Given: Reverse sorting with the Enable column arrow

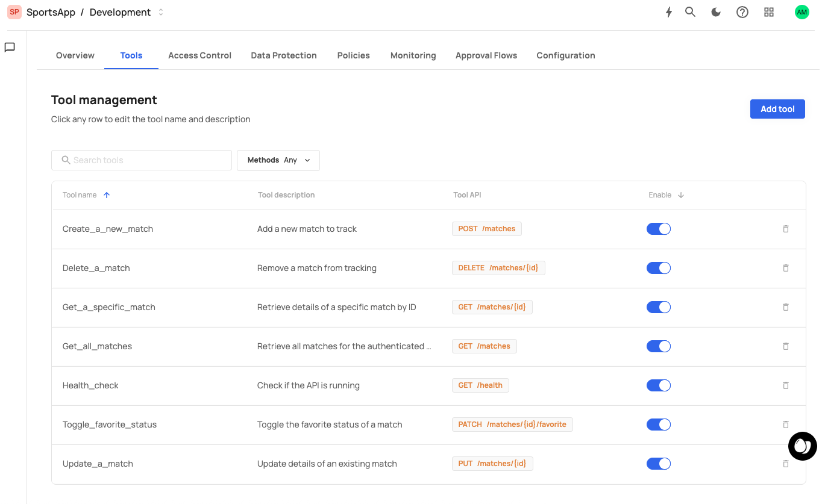Looking at the screenshot, I should pyautogui.click(x=681, y=194).
